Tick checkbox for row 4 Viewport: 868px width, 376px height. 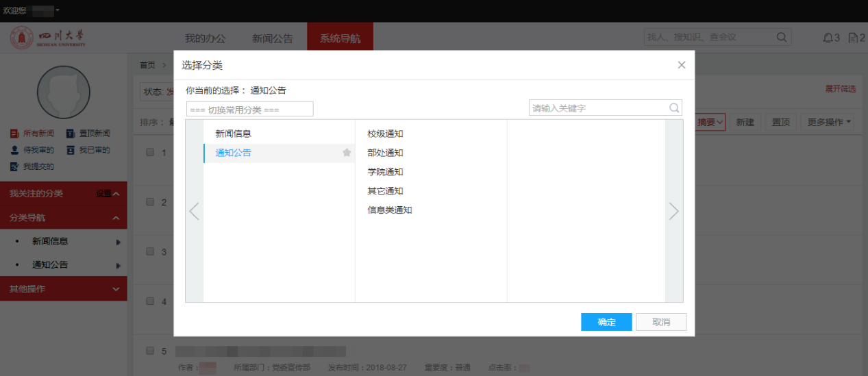[x=150, y=301]
